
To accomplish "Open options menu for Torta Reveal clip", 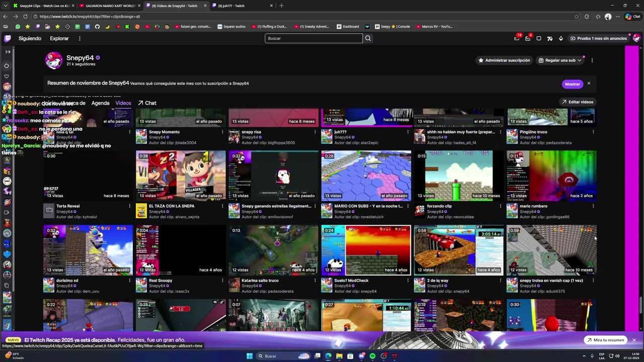I will pos(129,206).
